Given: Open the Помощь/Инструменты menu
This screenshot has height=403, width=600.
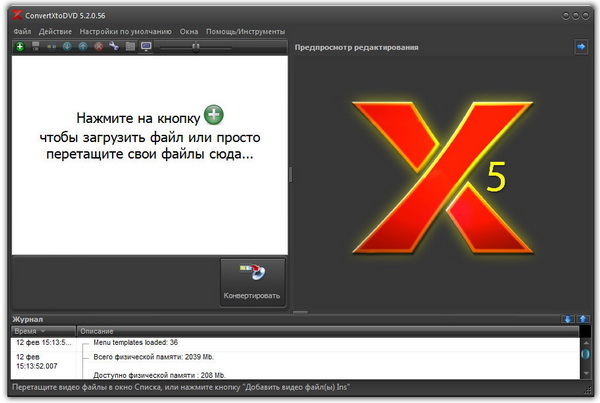Looking at the screenshot, I should [x=244, y=32].
